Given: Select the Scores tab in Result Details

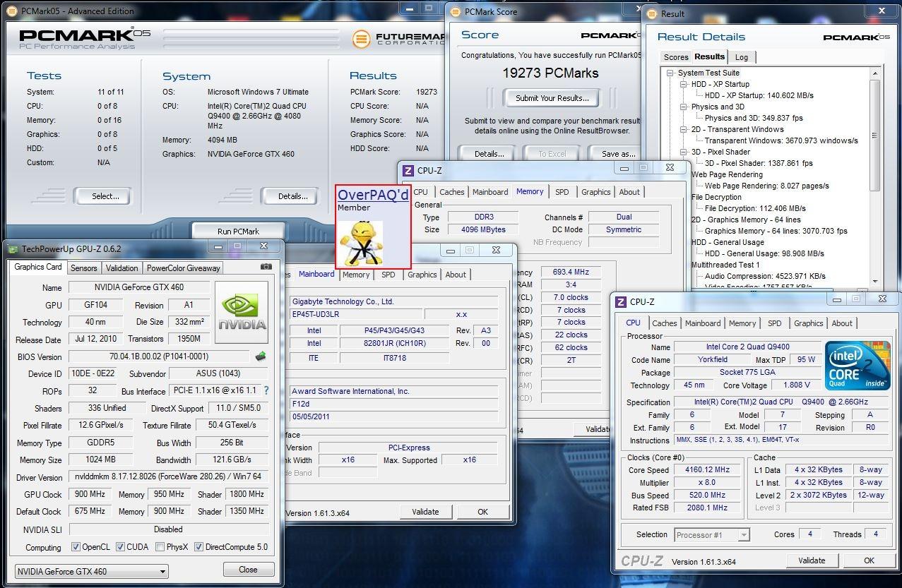Looking at the screenshot, I should point(676,57).
